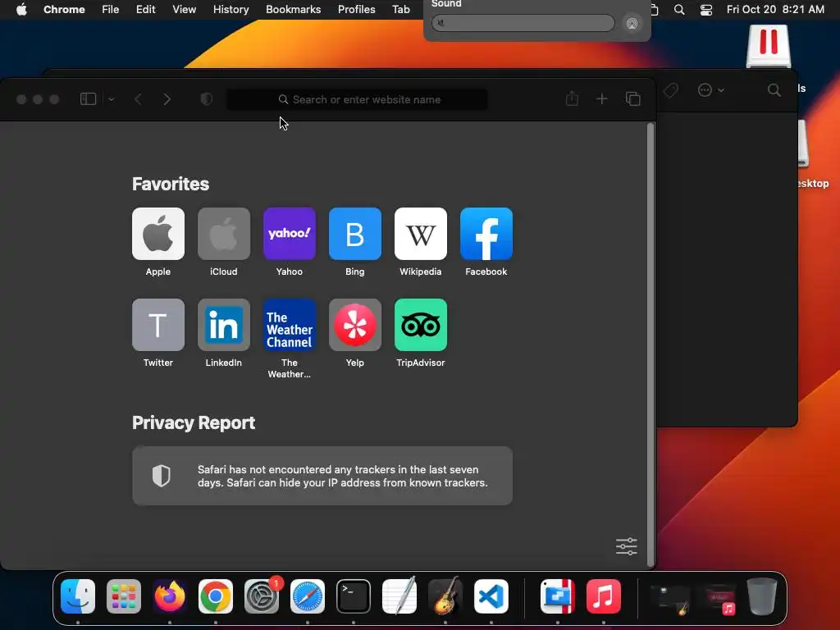
Task: Open the Yahoo favorite tile
Action: (290, 234)
